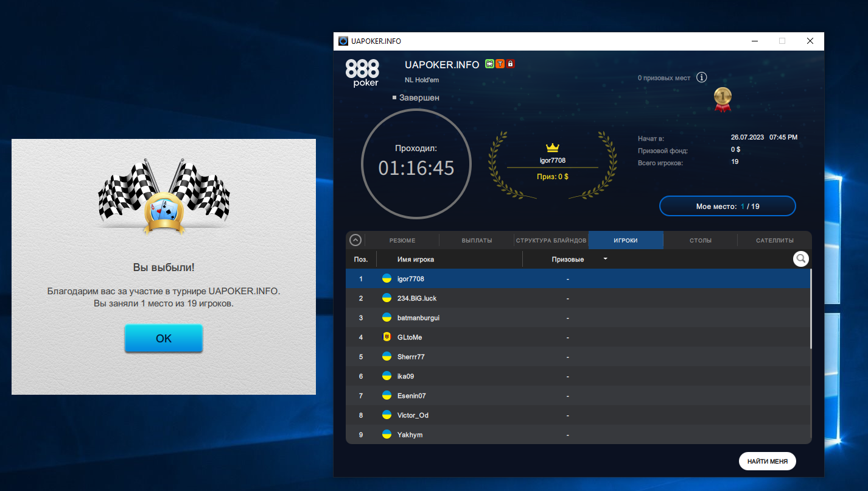Select player row GLtoMe

point(578,337)
